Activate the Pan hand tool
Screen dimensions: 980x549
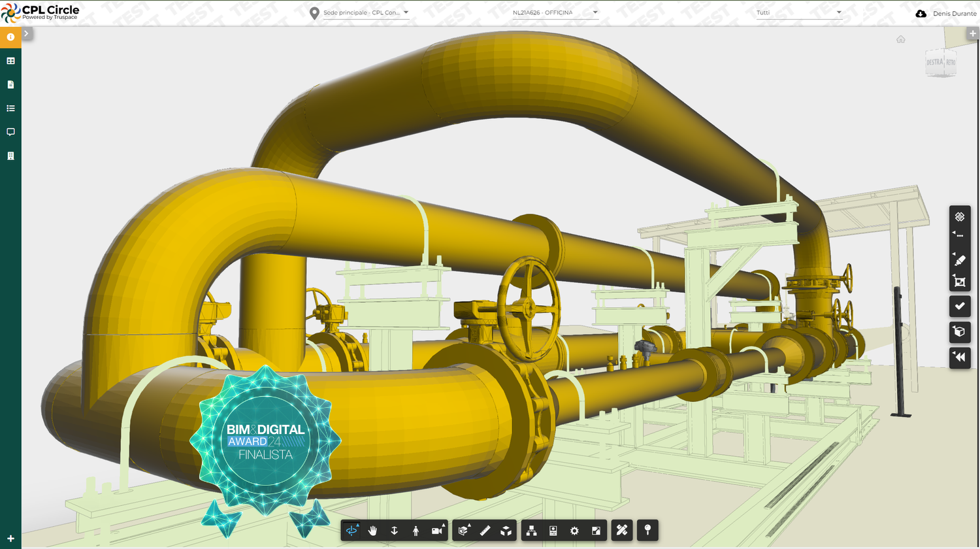click(x=372, y=530)
